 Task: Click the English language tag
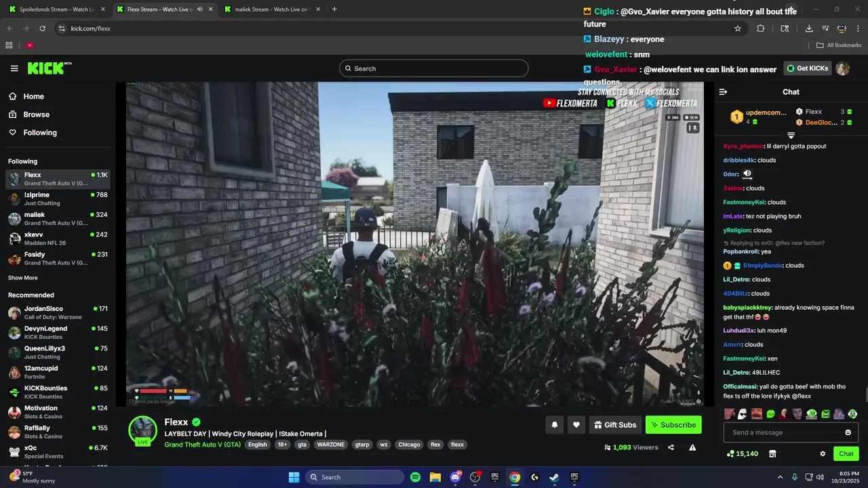[258, 445]
